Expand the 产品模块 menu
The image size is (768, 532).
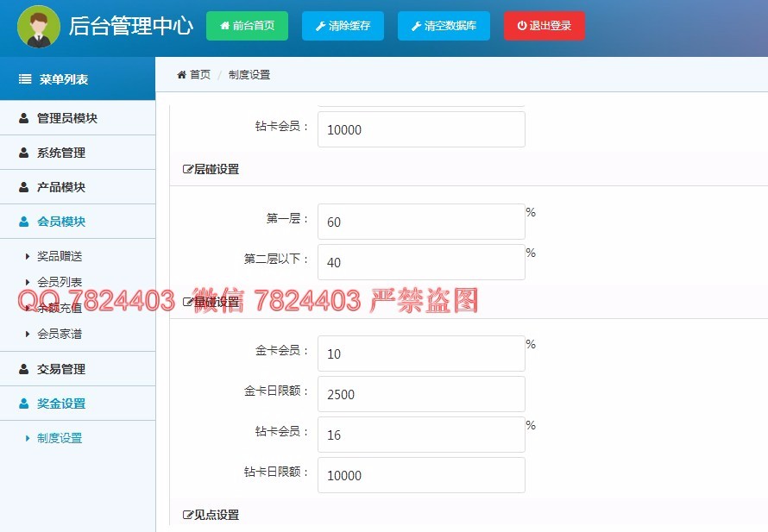coord(78,187)
